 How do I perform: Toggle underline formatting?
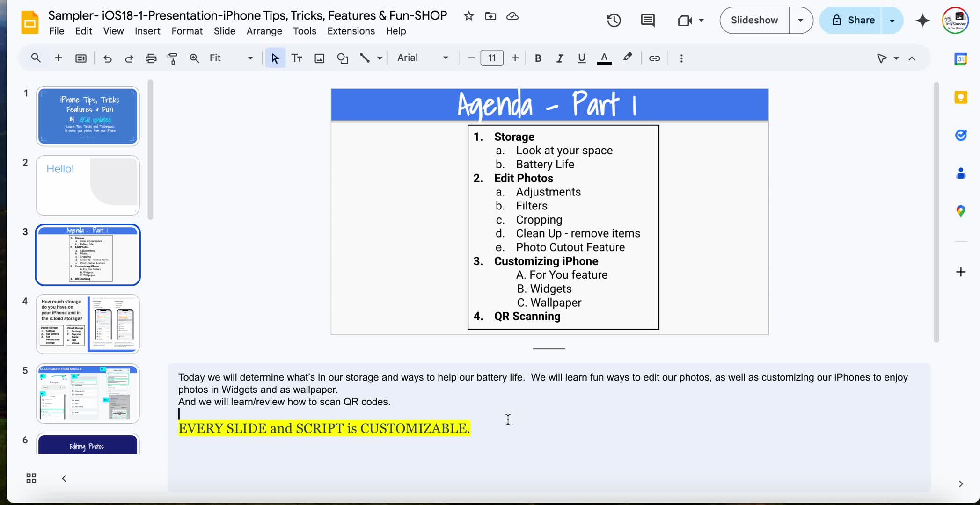click(x=581, y=58)
